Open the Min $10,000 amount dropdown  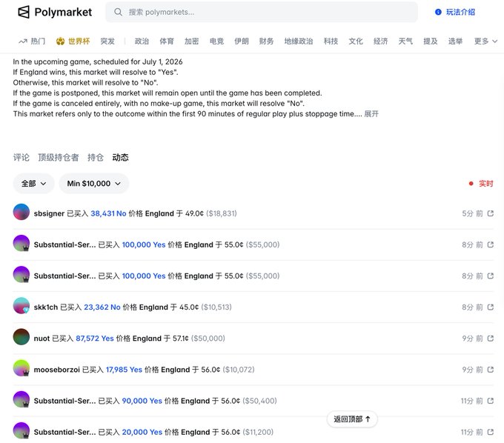tap(94, 184)
